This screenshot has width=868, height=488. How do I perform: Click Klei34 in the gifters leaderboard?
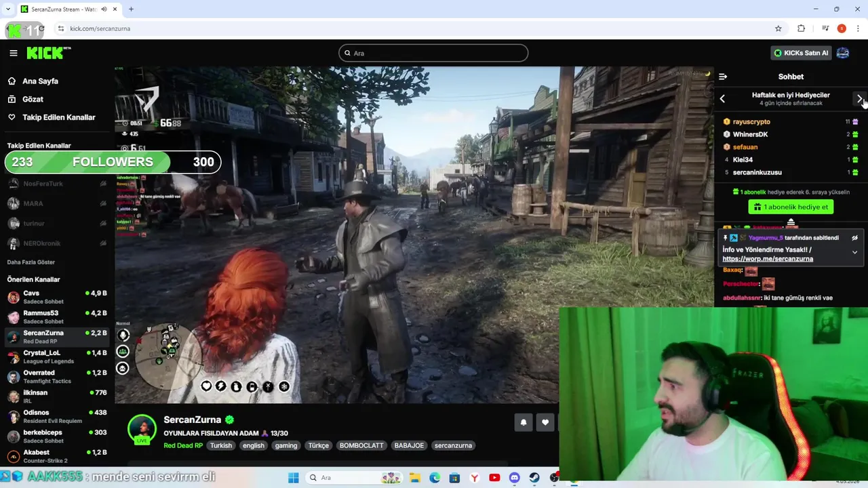[x=743, y=160]
